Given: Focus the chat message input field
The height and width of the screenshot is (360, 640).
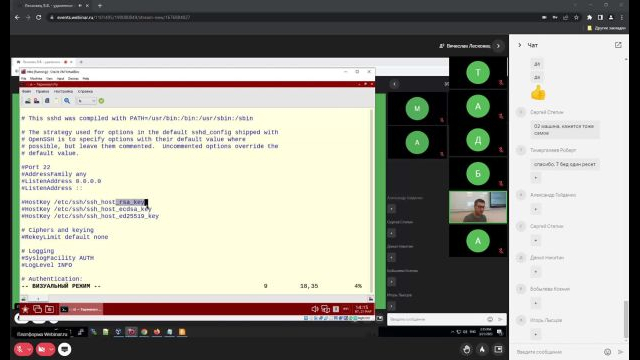Looking at the screenshot, I should pos(558,352).
